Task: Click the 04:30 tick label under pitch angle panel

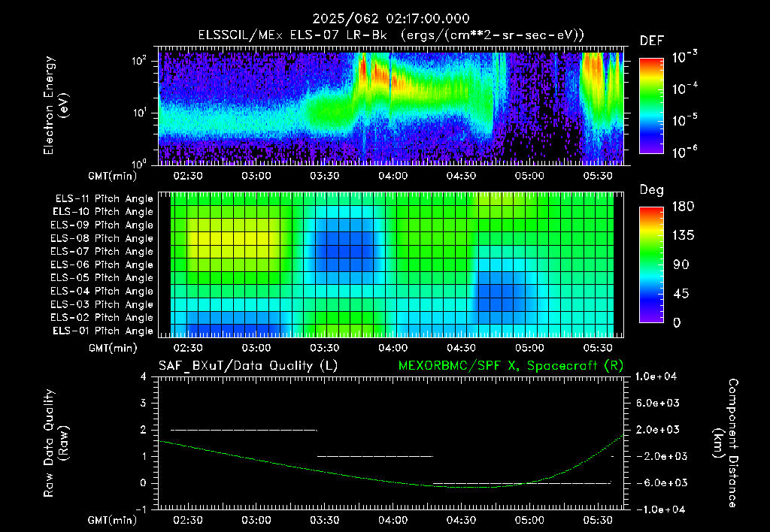Action: (x=461, y=348)
